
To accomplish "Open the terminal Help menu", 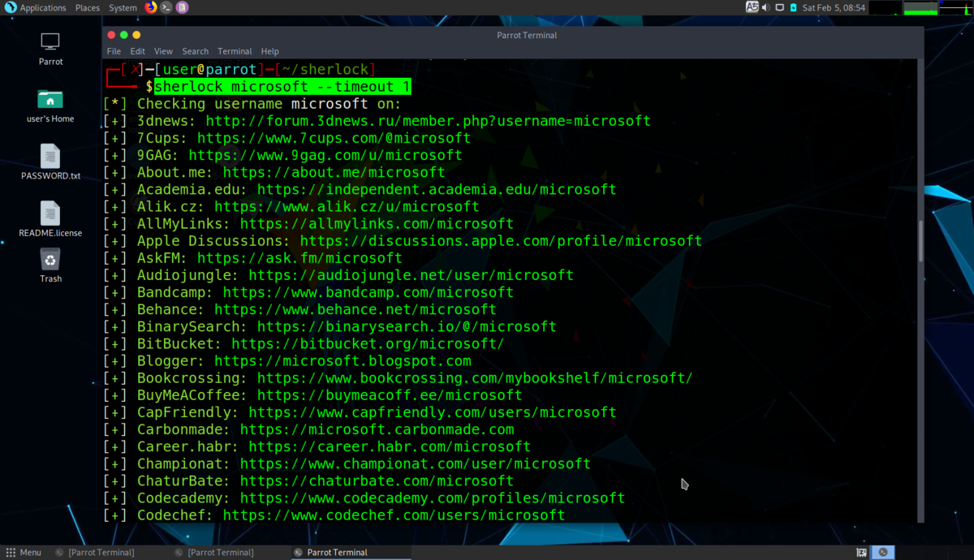I will 269,51.
